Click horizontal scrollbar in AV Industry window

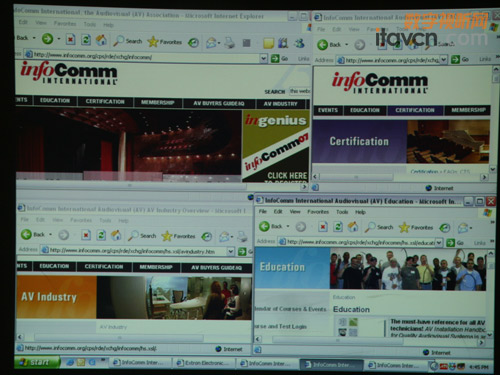click(118, 337)
